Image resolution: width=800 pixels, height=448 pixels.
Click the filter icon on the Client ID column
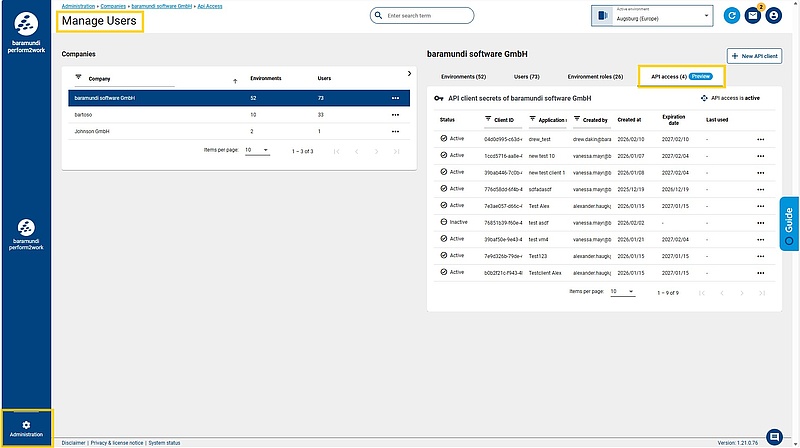point(487,119)
